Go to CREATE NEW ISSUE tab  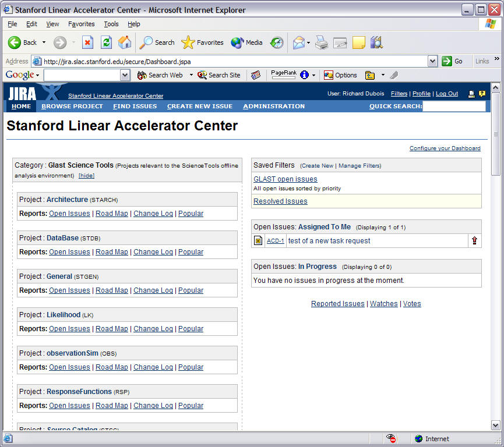(x=200, y=107)
